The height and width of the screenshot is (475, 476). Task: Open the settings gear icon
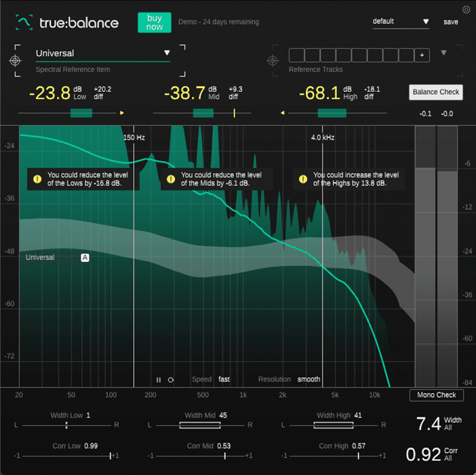(x=466, y=9)
